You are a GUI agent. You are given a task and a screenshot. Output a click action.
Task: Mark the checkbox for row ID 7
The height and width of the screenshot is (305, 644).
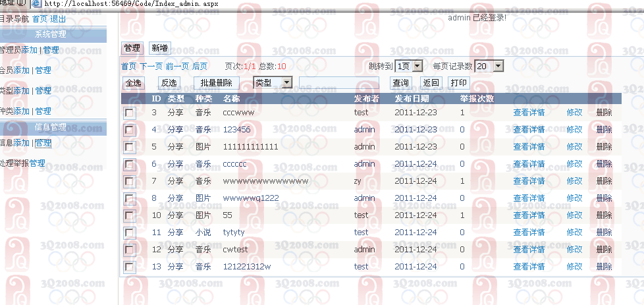[129, 181]
